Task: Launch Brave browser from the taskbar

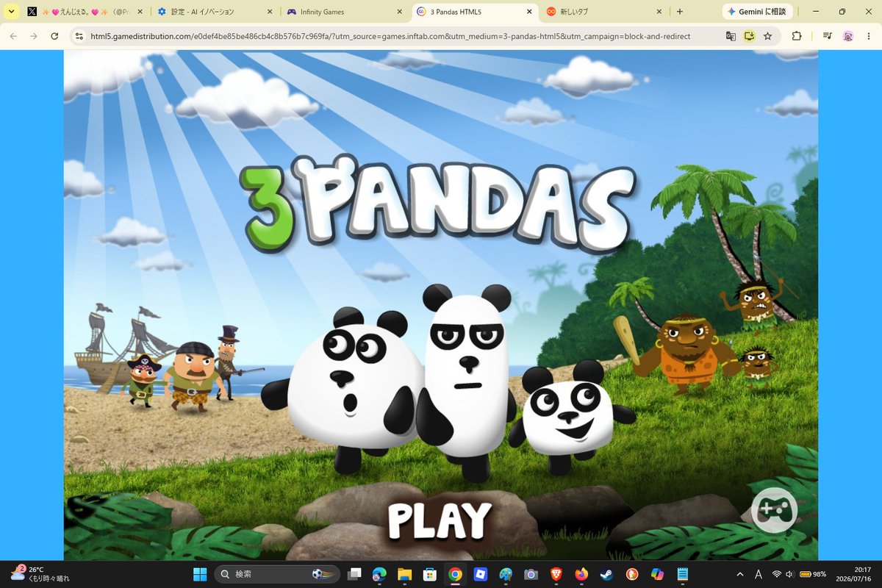Action: [556, 574]
